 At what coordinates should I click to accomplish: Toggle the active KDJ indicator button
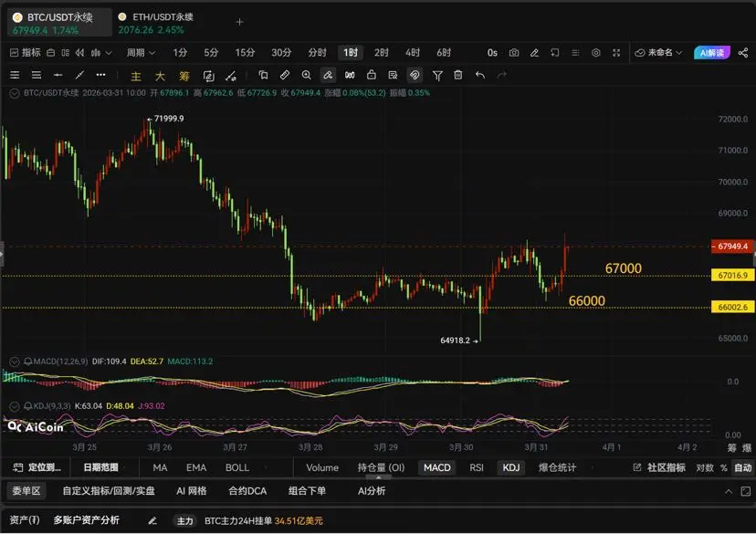(511, 467)
